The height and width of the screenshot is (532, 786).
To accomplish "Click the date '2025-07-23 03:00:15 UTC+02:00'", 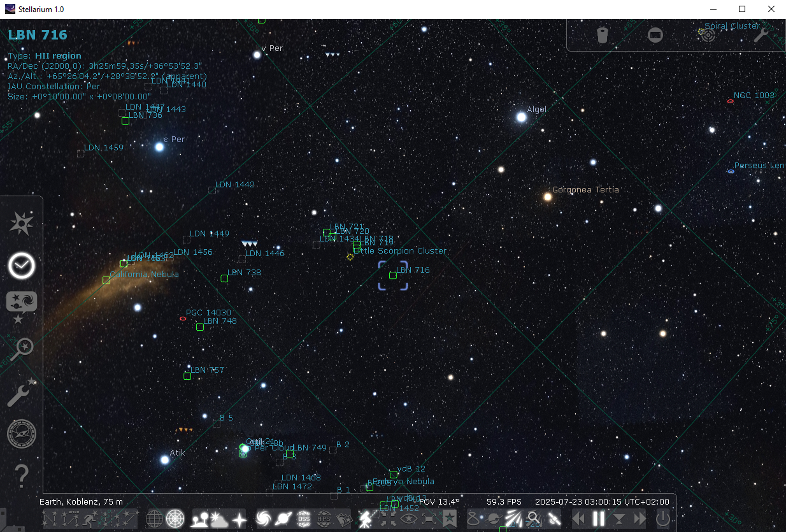I will point(602,502).
